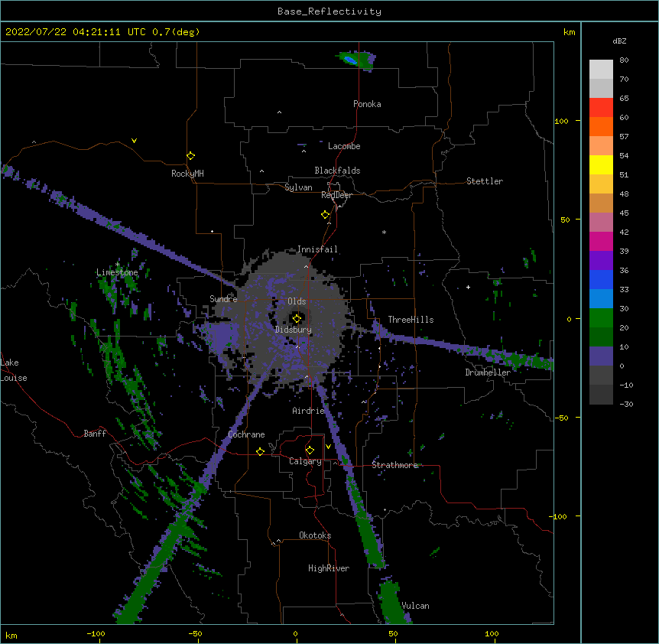The height and width of the screenshot is (644, 659).
Task: Click the 0.7(deg) elevation label
Action: [176, 32]
